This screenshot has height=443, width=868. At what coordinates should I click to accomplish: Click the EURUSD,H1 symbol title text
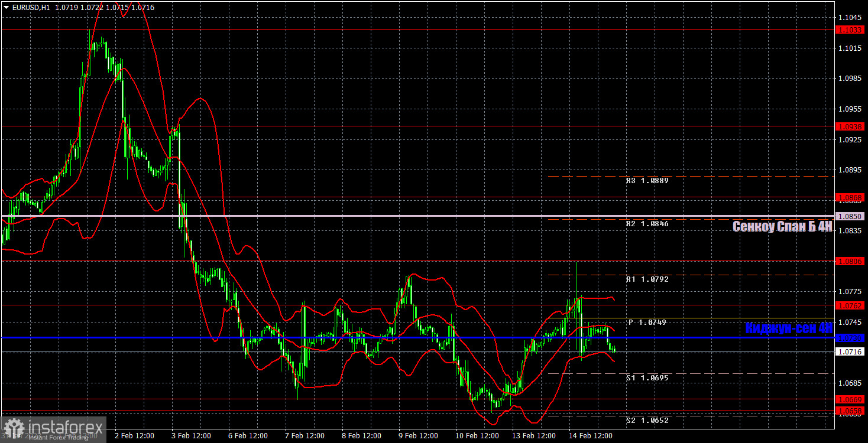(x=31, y=8)
